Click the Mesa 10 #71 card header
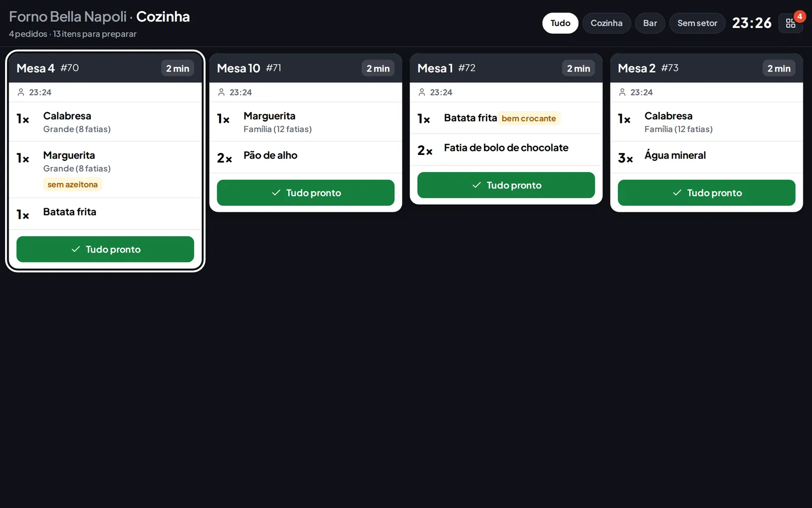812x508 pixels. click(306, 68)
